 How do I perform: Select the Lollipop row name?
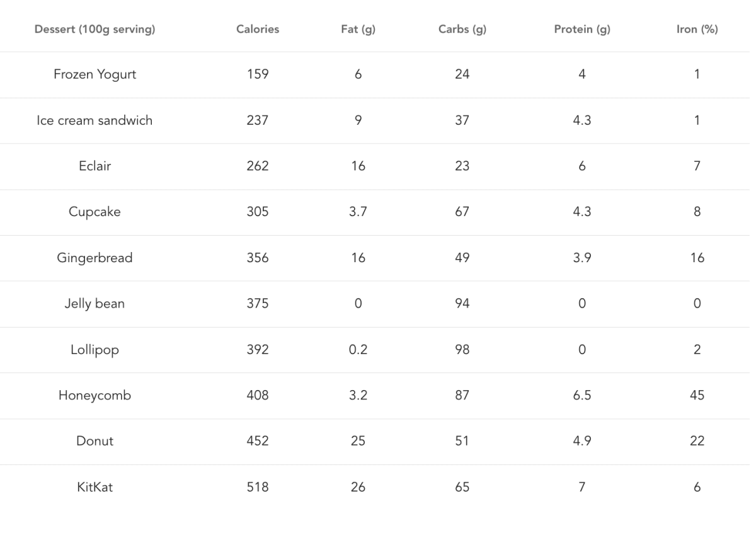tap(95, 350)
